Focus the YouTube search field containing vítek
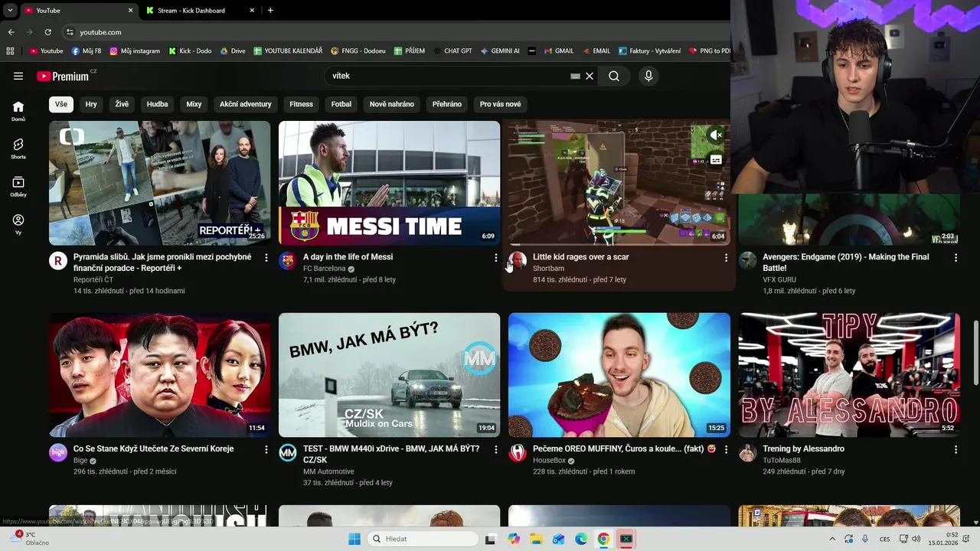 [448, 76]
